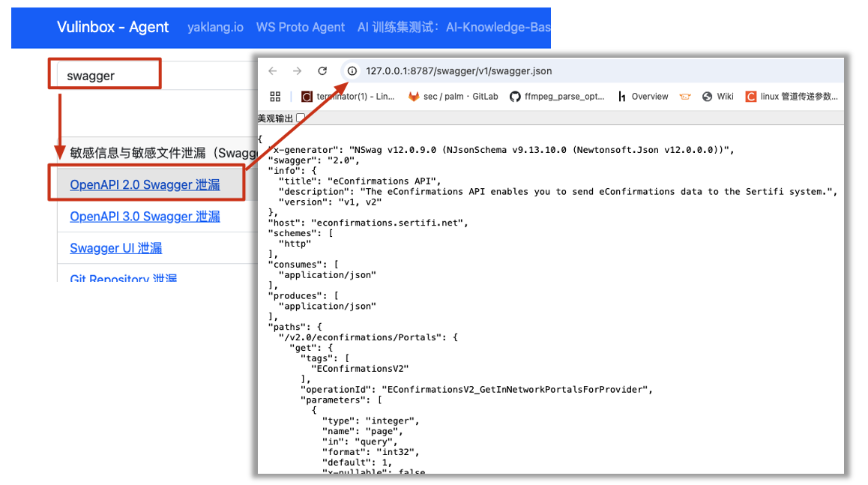Toggle the 美观输出 checkbox
Screen dimensions: 868x485
click(301, 118)
